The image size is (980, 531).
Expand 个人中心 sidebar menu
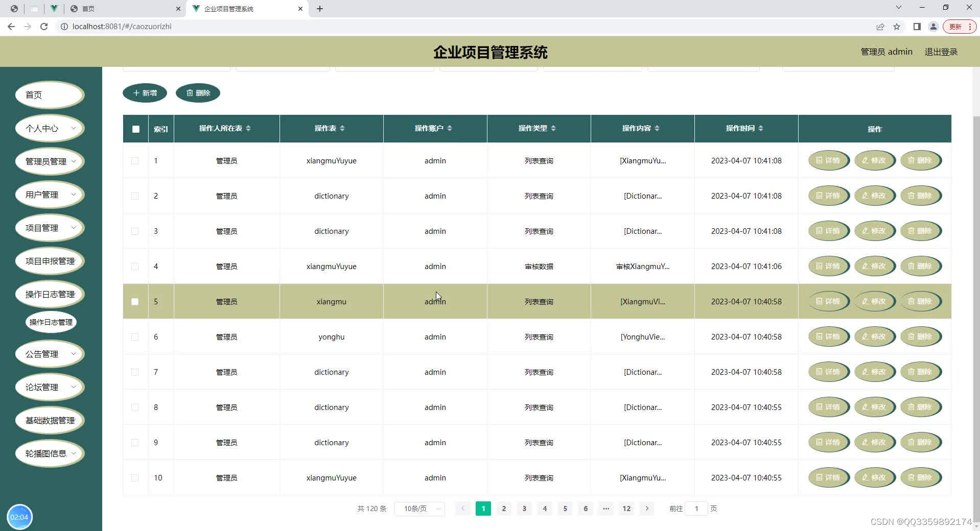50,128
